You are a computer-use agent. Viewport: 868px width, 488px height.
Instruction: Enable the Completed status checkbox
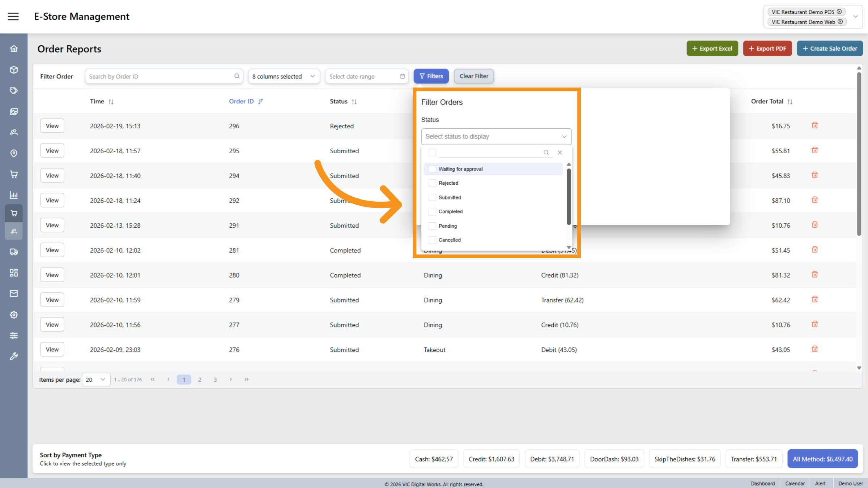tap(432, 211)
